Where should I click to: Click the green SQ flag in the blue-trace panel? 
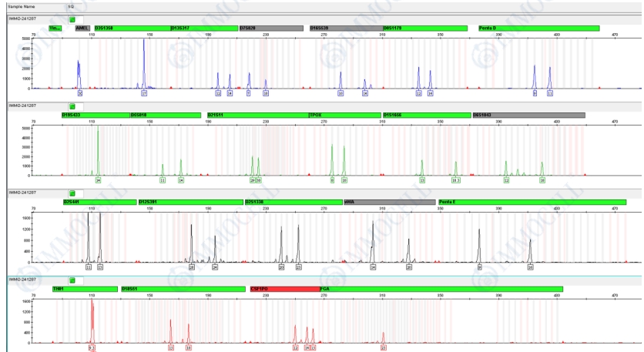click(x=72, y=18)
